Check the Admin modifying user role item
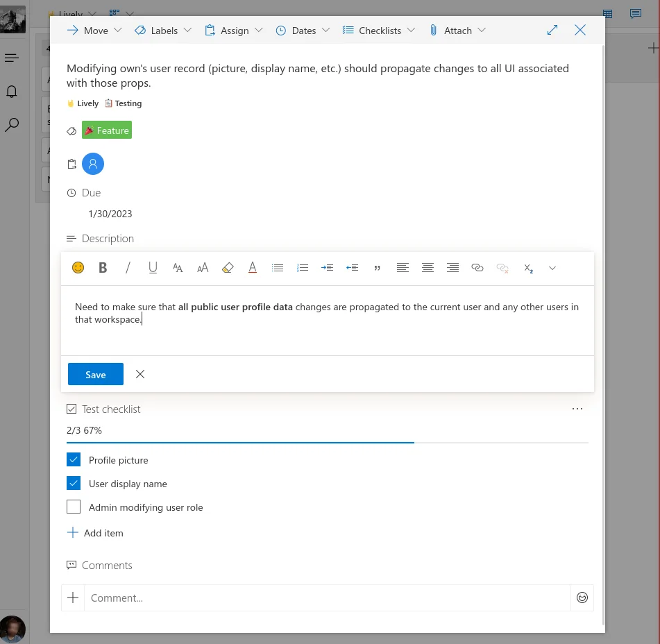 point(74,507)
